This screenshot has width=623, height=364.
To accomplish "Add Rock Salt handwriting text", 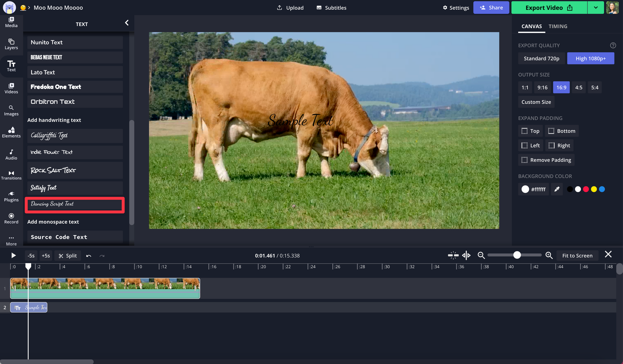I will point(75,170).
